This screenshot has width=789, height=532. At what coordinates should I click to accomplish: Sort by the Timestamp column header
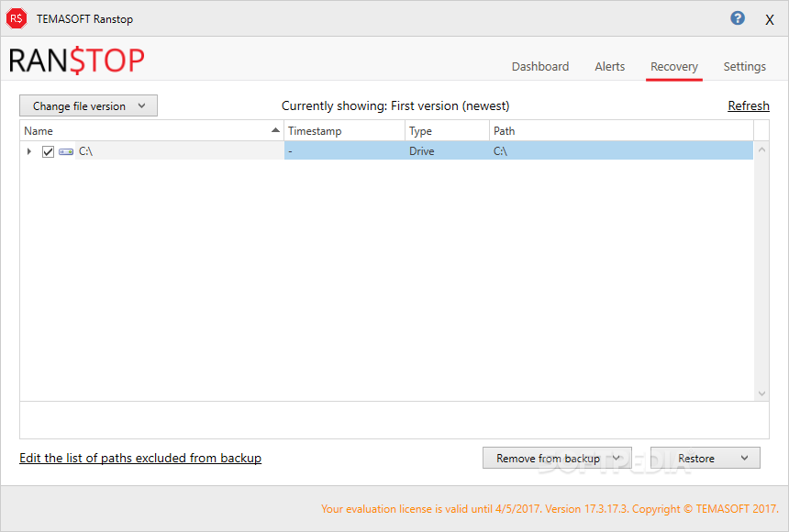[x=345, y=131]
